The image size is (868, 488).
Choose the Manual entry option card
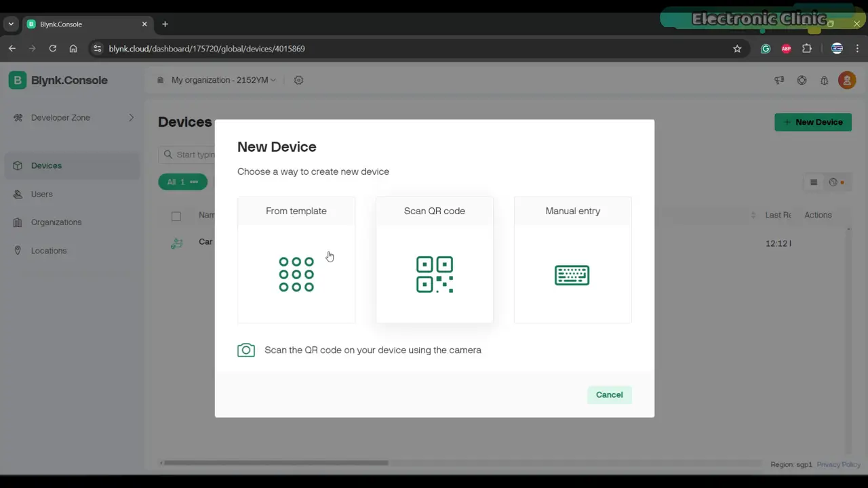pyautogui.click(x=573, y=260)
